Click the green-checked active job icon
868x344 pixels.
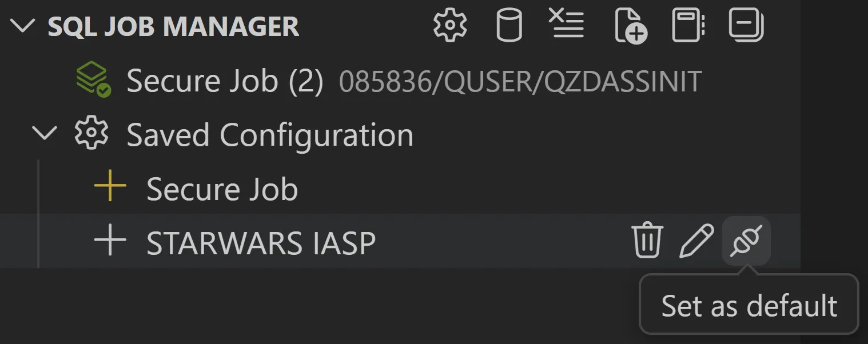[x=93, y=80]
